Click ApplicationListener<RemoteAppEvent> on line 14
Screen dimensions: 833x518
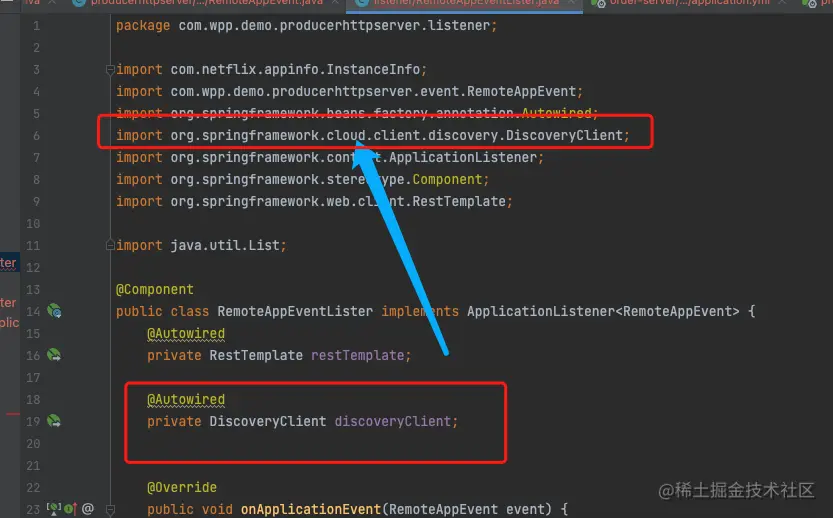tap(603, 311)
